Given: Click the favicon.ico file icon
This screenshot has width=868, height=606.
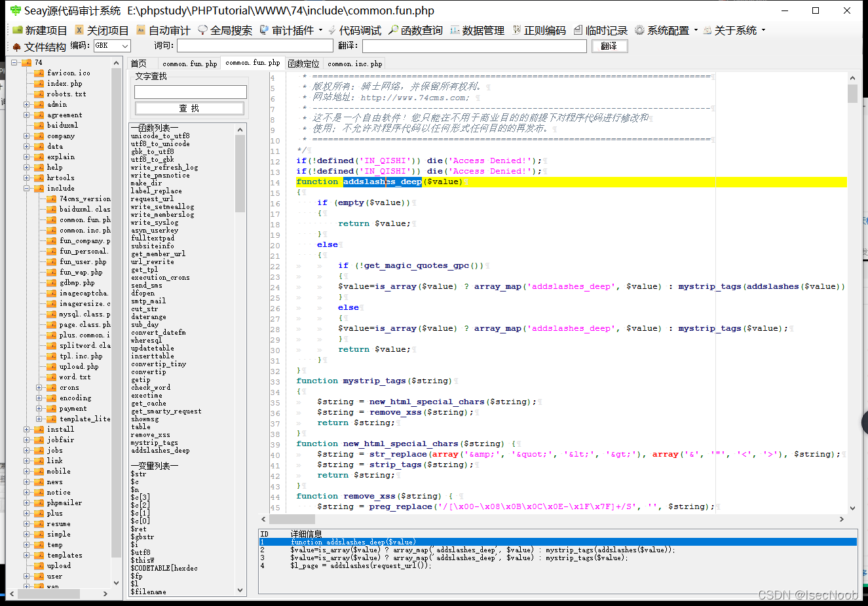Looking at the screenshot, I should pos(39,73).
